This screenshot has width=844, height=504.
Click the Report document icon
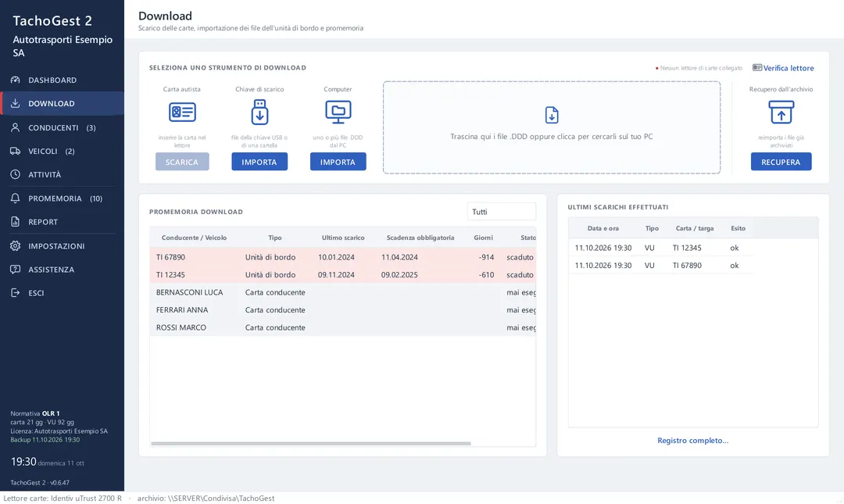pyautogui.click(x=15, y=222)
